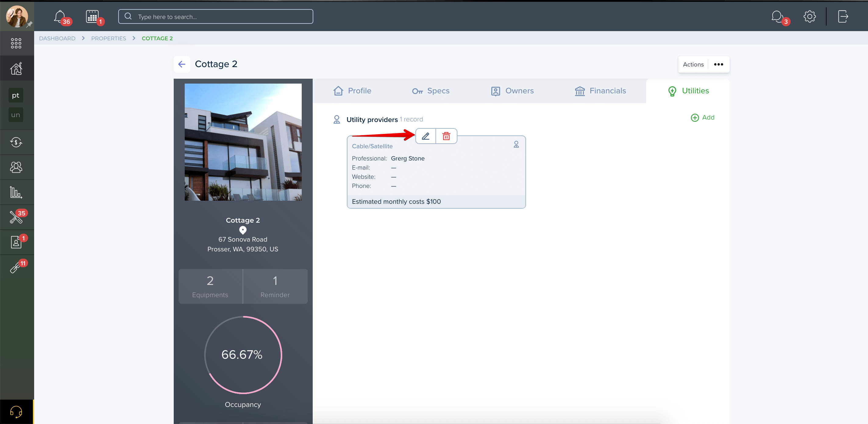This screenshot has width=868, height=424.
Task: Click the 'Occupancy' label under the circle
Action: [243, 404]
